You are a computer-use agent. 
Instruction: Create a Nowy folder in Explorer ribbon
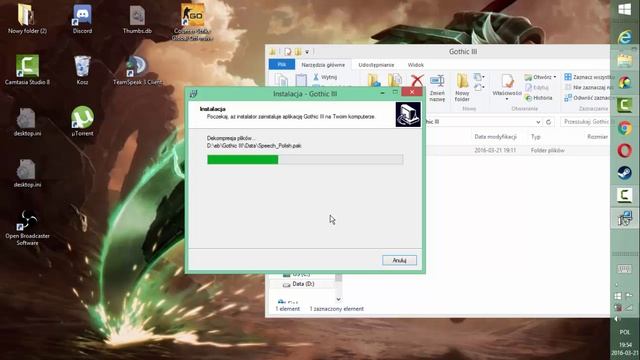(462, 88)
